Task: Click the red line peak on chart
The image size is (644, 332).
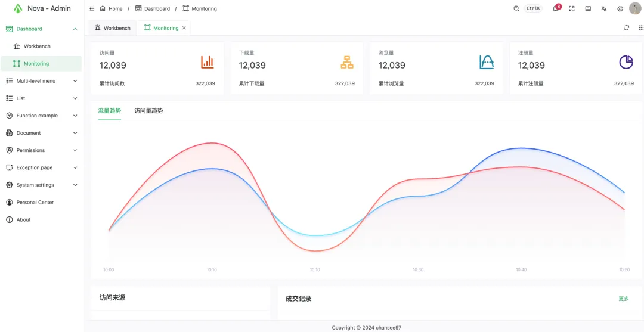Action: coord(212,143)
